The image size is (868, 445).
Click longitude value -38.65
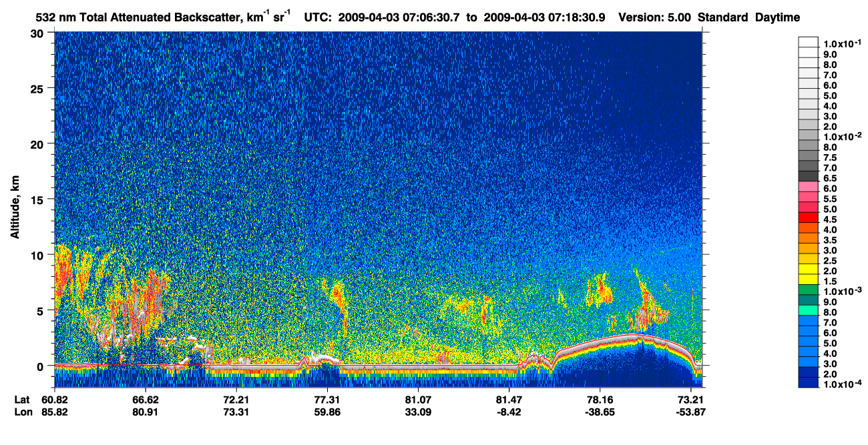(599, 412)
